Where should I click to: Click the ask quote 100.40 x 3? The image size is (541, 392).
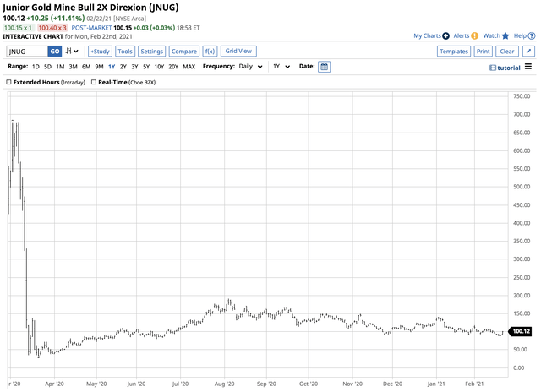(x=52, y=28)
